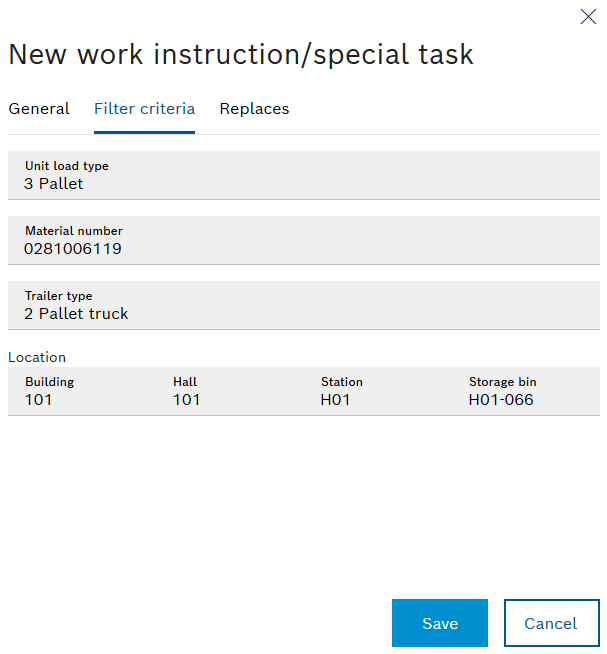Select the Building location field

click(82, 391)
